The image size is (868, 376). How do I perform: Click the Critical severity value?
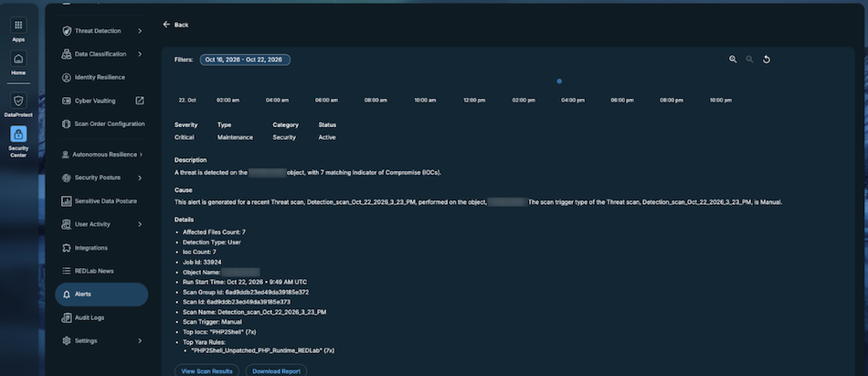185,137
